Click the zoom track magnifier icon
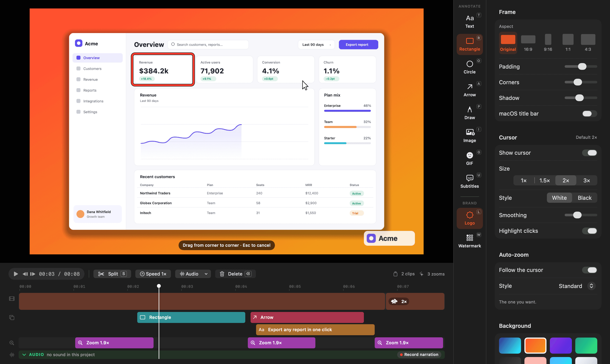 [x=12, y=343]
